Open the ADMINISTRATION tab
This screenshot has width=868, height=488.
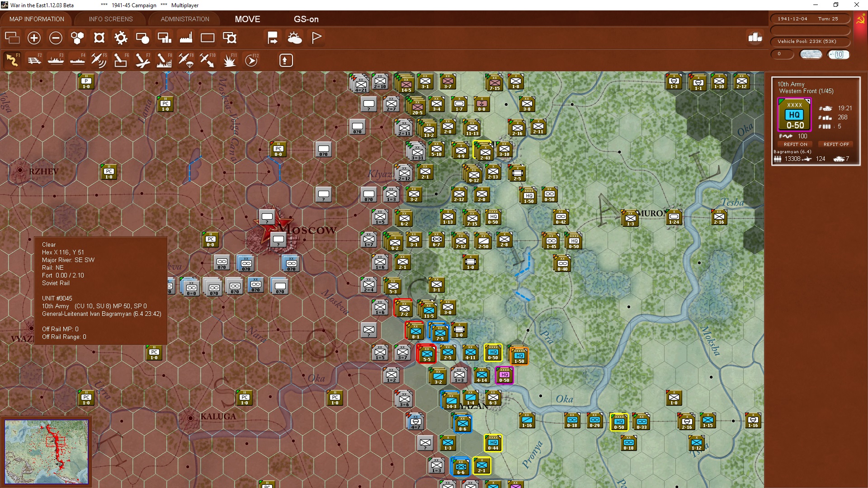tap(185, 19)
